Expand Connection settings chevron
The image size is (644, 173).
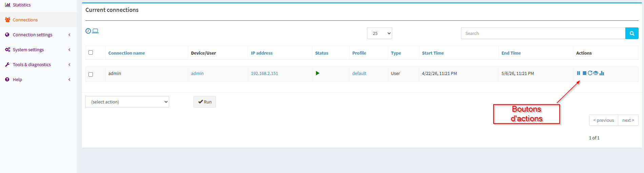[x=69, y=35]
